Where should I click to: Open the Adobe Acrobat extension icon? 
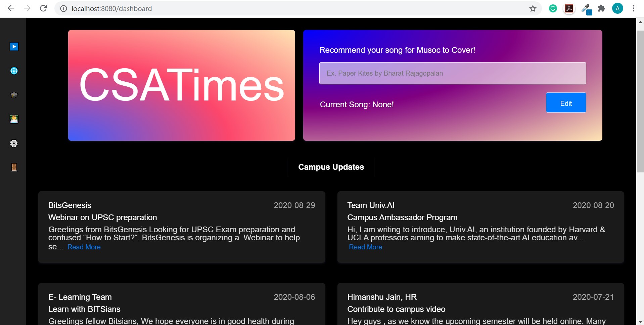pos(569,8)
